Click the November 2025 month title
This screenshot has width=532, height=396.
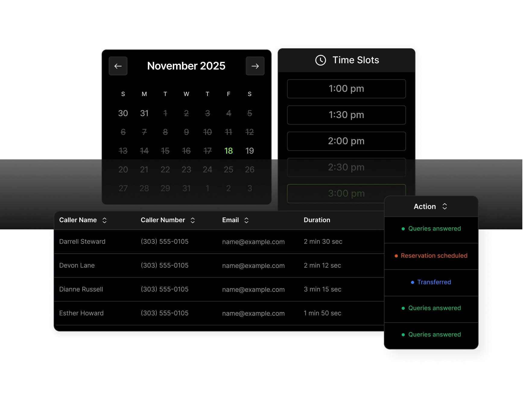[x=186, y=66]
